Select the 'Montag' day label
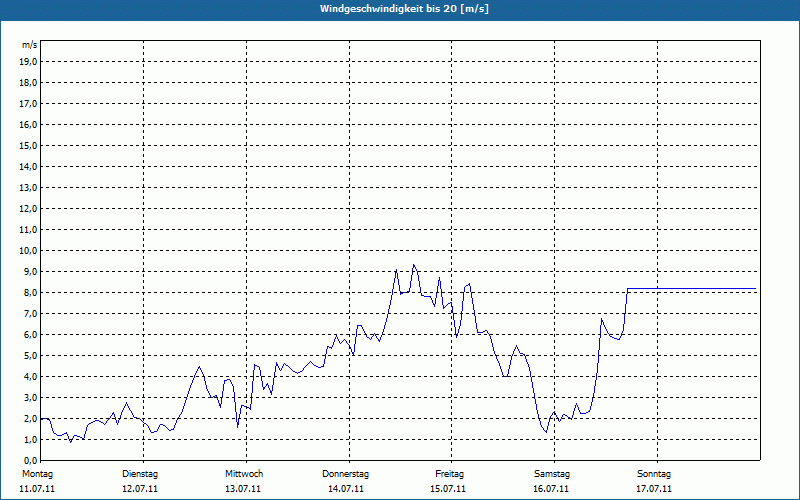 click(37, 474)
